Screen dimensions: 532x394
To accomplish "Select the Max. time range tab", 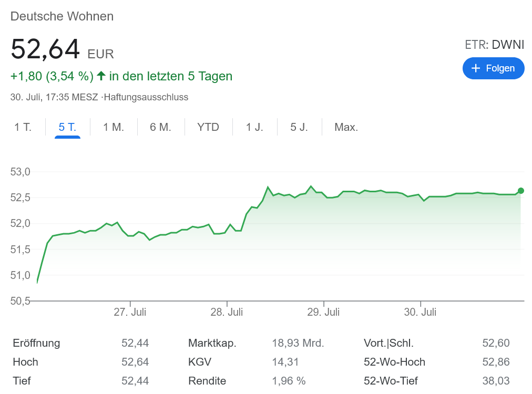I will [346, 127].
